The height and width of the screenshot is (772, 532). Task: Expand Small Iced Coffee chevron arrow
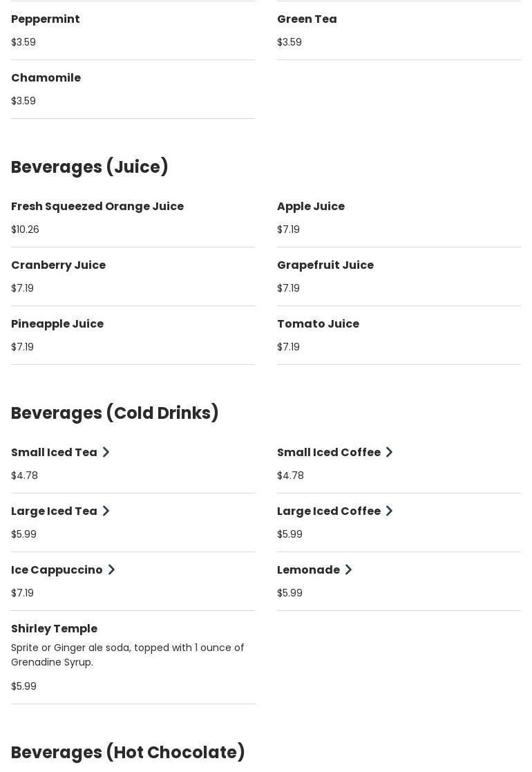point(389,452)
